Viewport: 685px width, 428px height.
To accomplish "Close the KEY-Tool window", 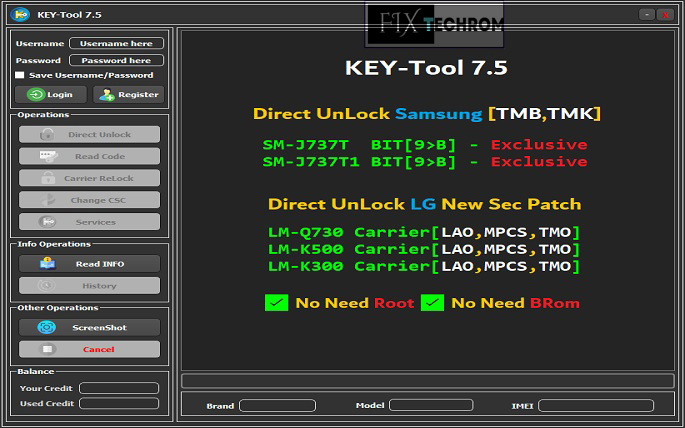I will point(665,14).
